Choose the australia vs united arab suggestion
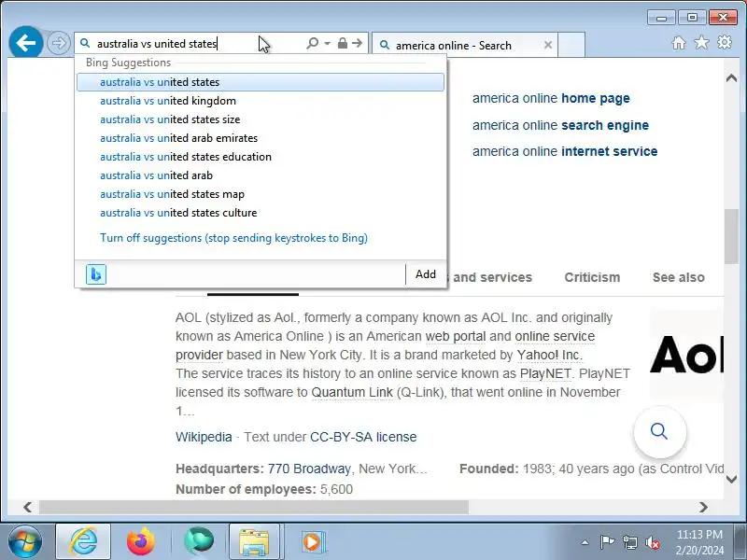Viewport: 747px width, 560px height. (x=261, y=175)
